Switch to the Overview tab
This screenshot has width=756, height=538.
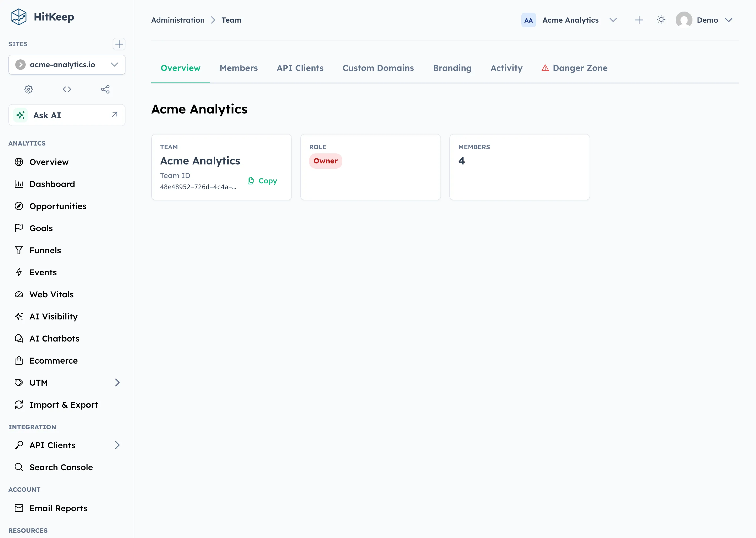180,68
